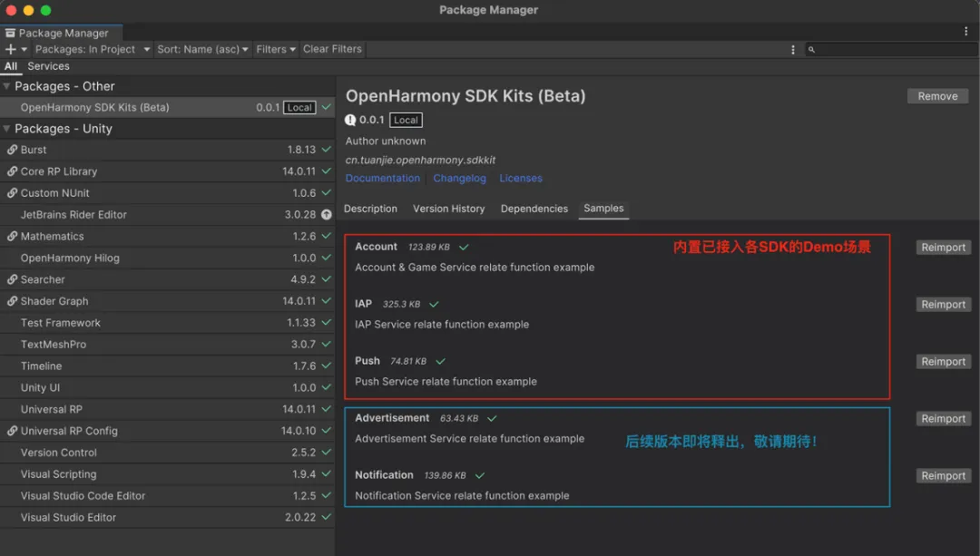Screen dimensions: 980x556
Task: Click the link icon beside Universal RP Config
Action: coord(12,431)
